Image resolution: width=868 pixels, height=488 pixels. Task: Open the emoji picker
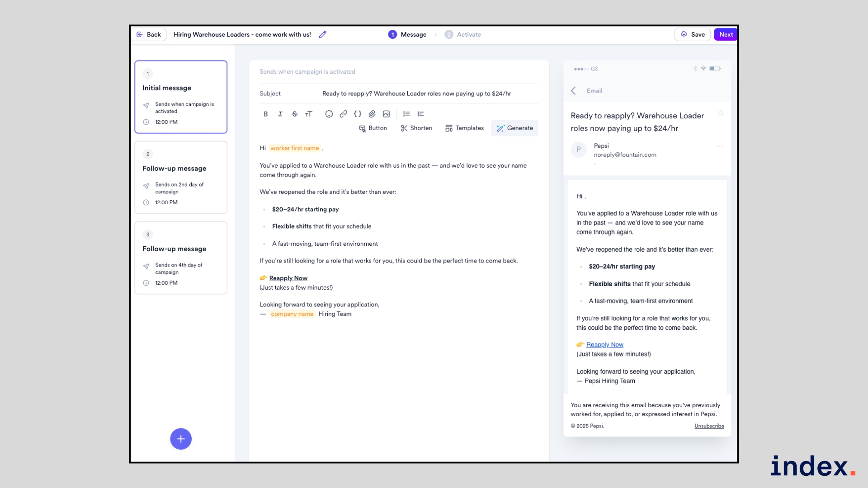pyautogui.click(x=329, y=114)
